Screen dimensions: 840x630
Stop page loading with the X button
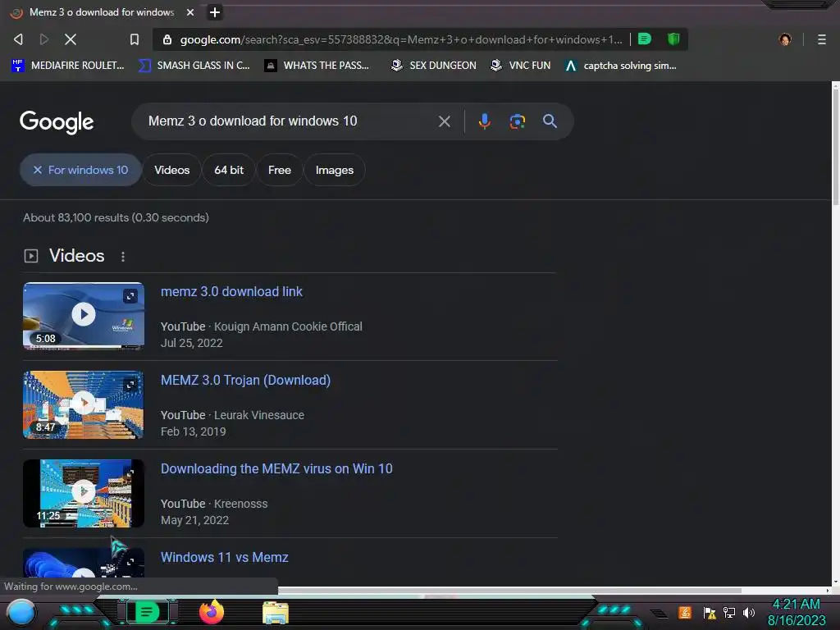click(x=71, y=39)
